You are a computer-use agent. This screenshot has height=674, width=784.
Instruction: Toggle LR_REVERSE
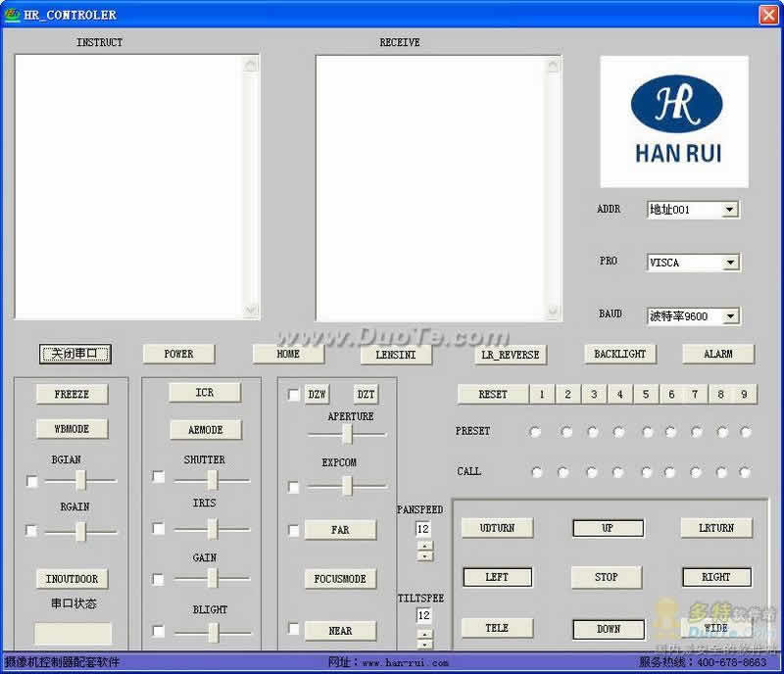tap(511, 355)
